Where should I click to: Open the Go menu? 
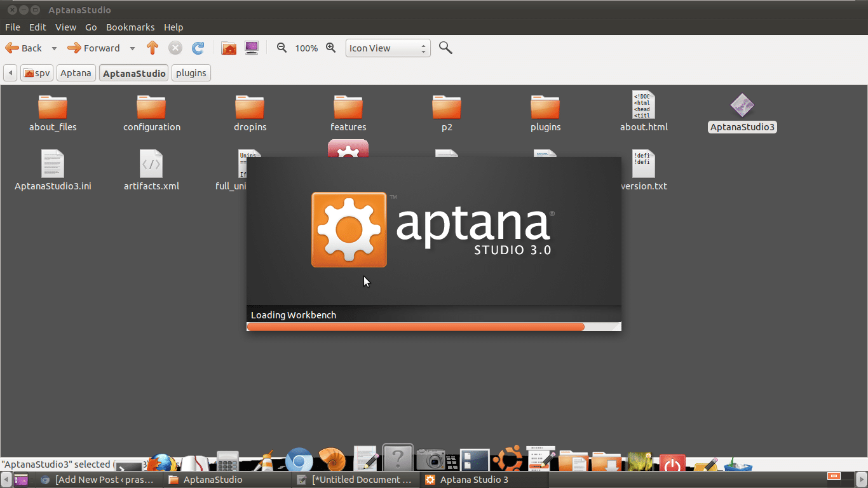pyautogui.click(x=91, y=27)
